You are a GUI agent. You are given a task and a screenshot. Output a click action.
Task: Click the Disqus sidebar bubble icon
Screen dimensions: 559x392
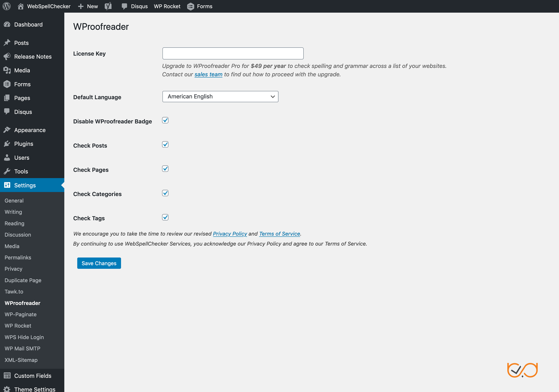(x=7, y=112)
